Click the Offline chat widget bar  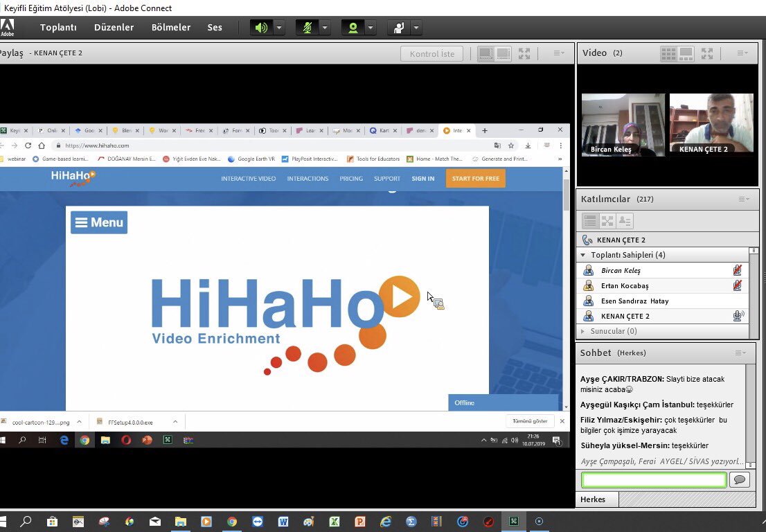point(504,402)
